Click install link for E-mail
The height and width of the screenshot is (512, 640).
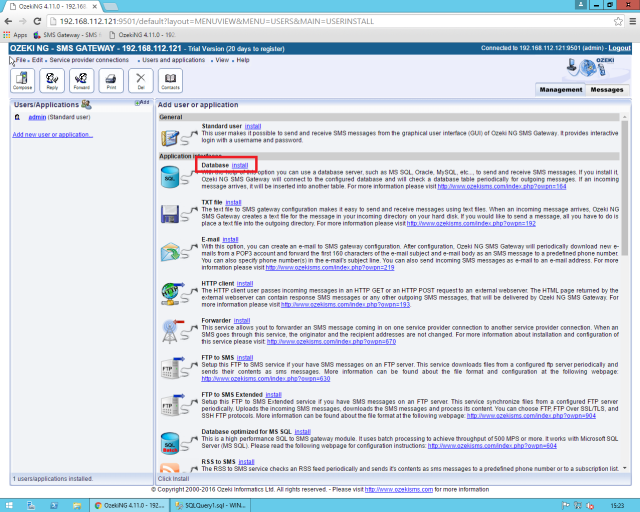coord(231,240)
